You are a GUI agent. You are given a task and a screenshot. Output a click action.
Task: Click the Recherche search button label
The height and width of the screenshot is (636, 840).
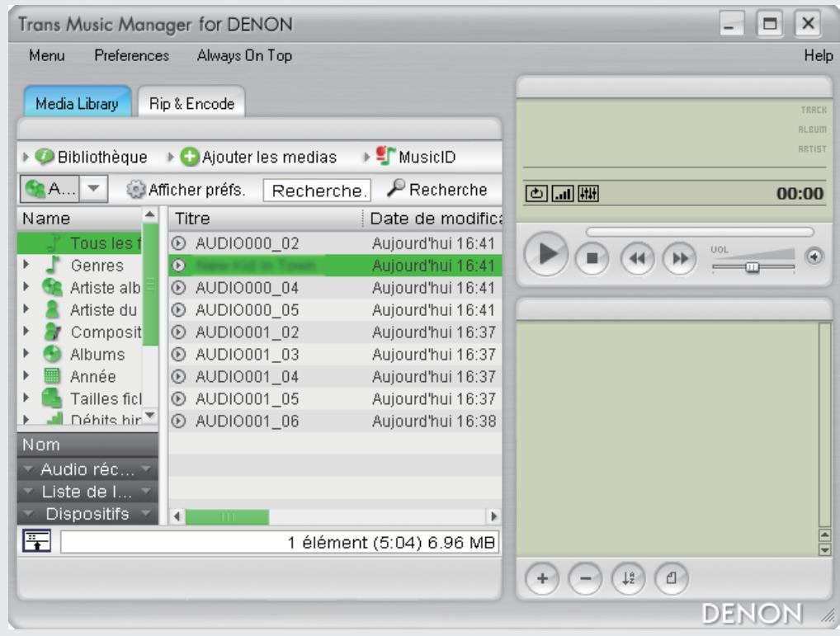point(448,190)
